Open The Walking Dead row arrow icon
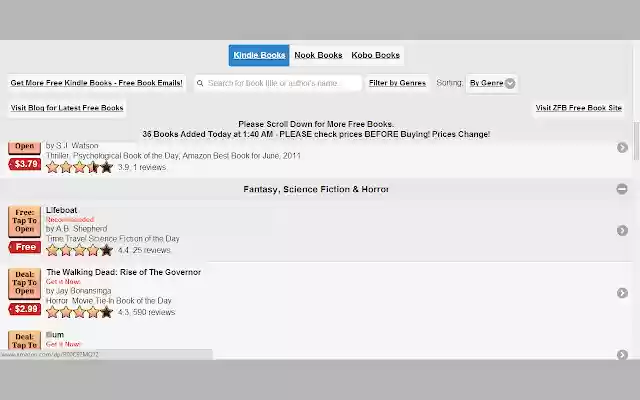 [622, 293]
